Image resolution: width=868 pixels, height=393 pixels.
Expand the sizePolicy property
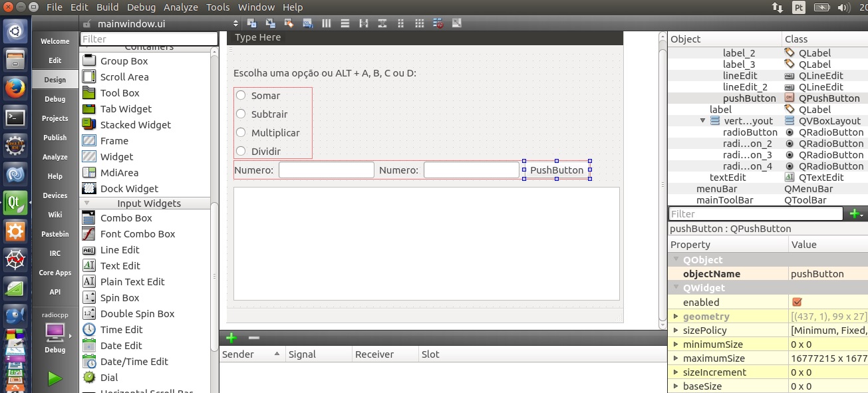[676, 330]
